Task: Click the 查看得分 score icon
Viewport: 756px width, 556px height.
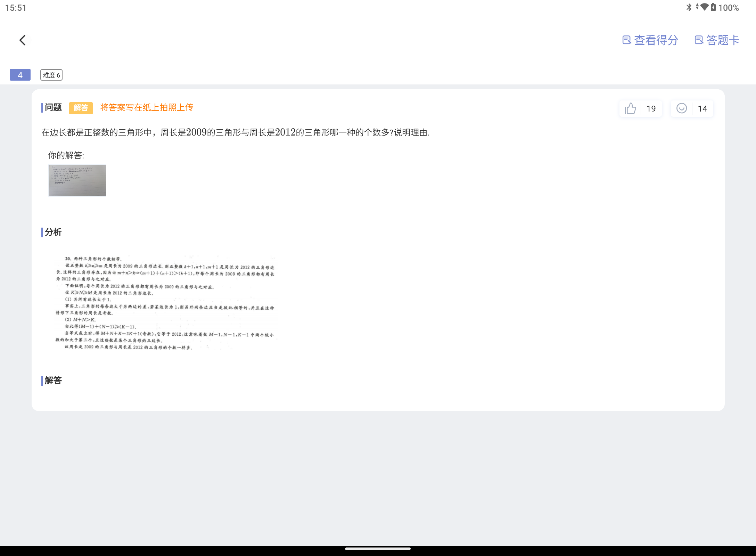Action: pos(626,40)
